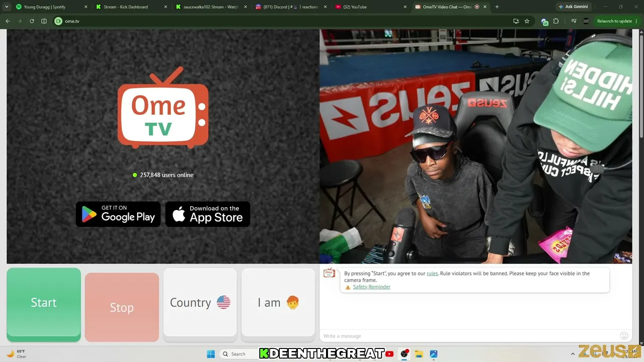The width and height of the screenshot is (644, 362).
Task: Open the browser profile avatar
Action: pos(586,21)
